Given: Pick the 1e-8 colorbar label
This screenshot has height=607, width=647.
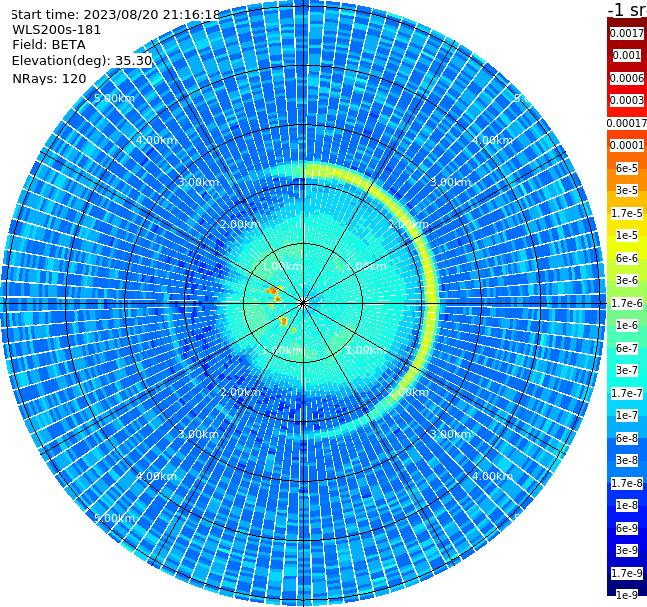Looking at the screenshot, I should tap(626, 505).
